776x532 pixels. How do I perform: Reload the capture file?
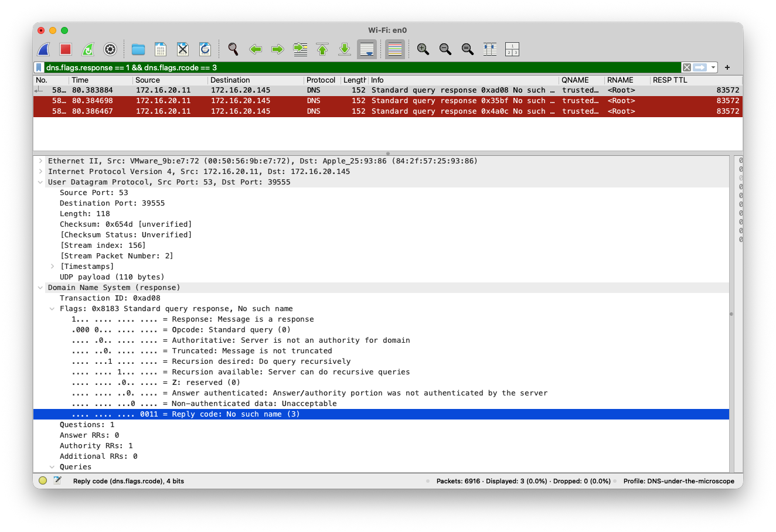pyautogui.click(x=205, y=49)
